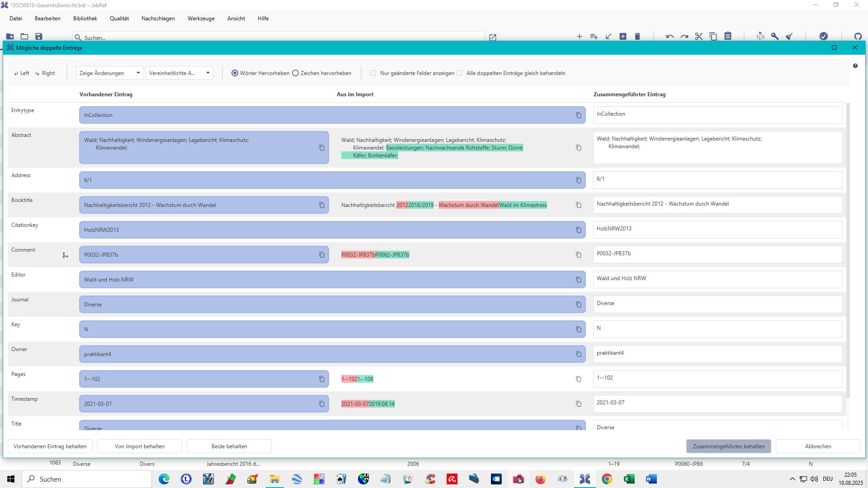Viewport: 868px width, 488px height.
Task: Check Alle doppelten Einträge gleich behandeln
Action: (460, 73)
